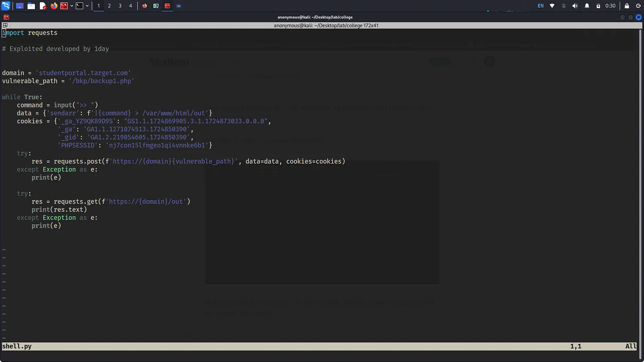Expand the dropdown beside the terminal launcher

(x=87, y=6)
